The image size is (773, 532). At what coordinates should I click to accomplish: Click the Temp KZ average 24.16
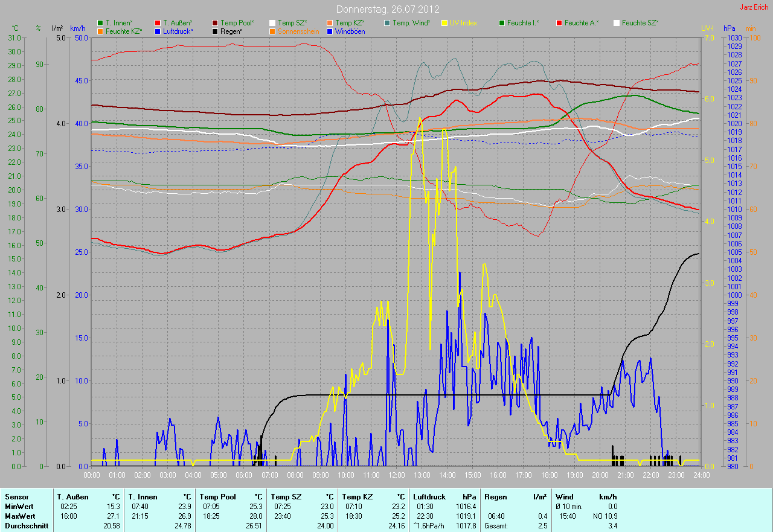tap(397, 526)
